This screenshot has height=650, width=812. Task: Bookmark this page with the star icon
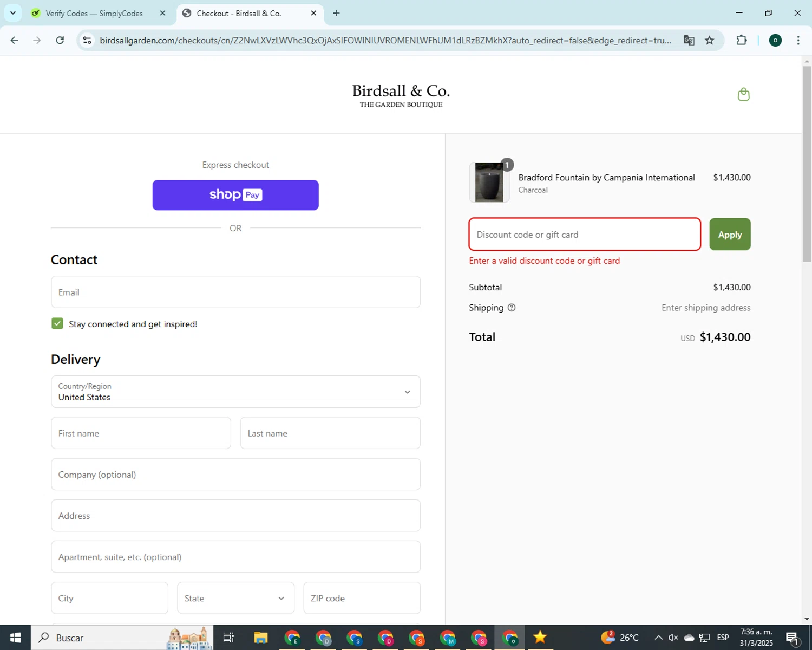point(710,40)
